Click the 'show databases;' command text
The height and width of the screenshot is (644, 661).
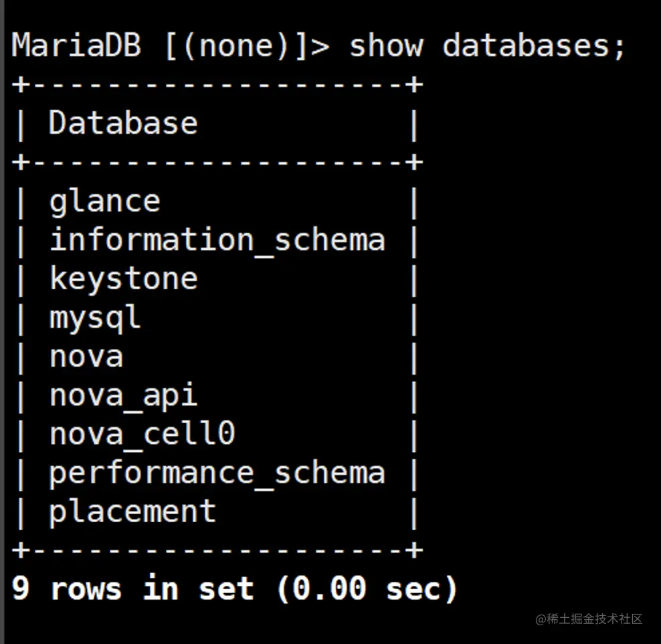tap(487, 46)
